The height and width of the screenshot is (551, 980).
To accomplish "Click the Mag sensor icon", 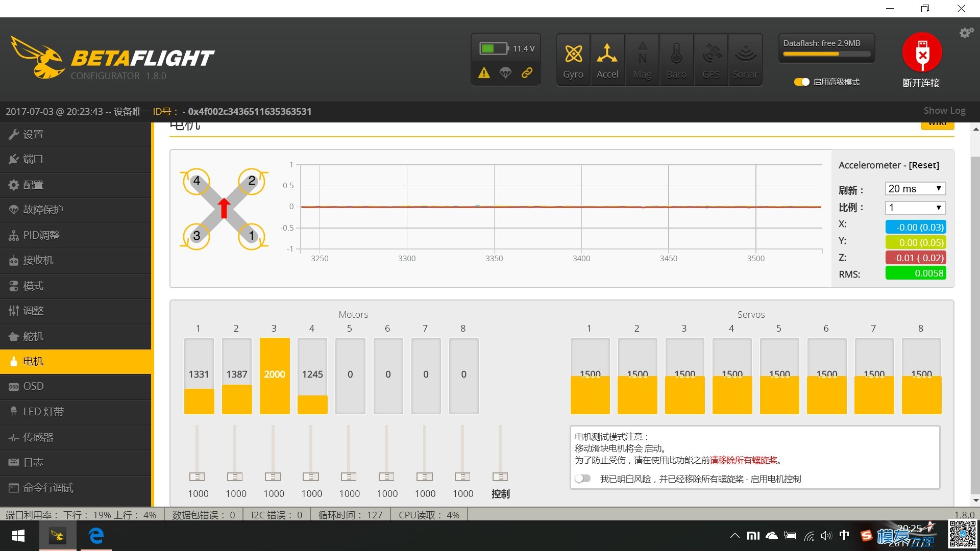I will [x=642, y=60].
